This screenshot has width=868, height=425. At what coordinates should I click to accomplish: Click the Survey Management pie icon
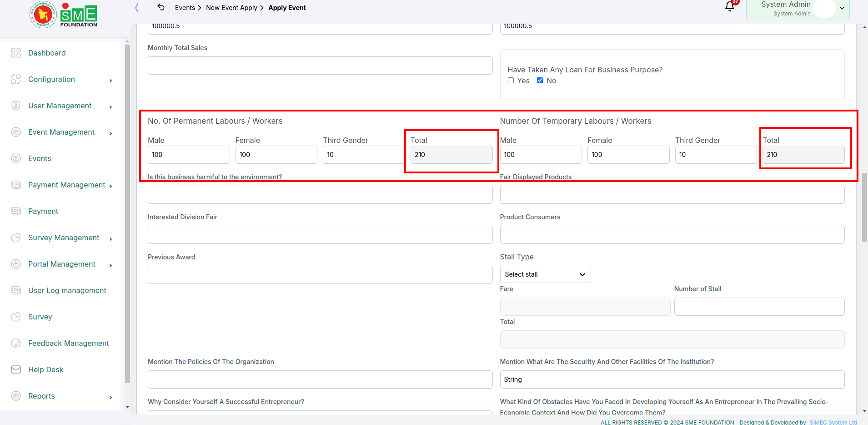tap(16, 238)
